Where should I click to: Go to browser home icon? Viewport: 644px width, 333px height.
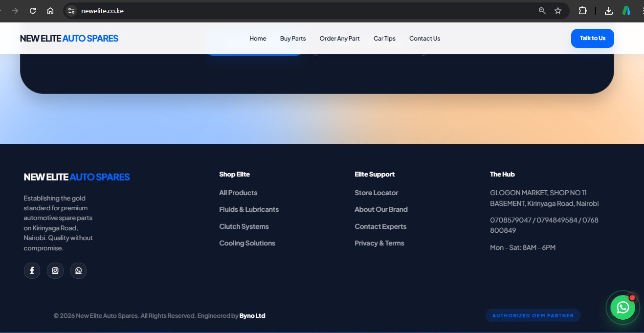[x=50, y=11]
